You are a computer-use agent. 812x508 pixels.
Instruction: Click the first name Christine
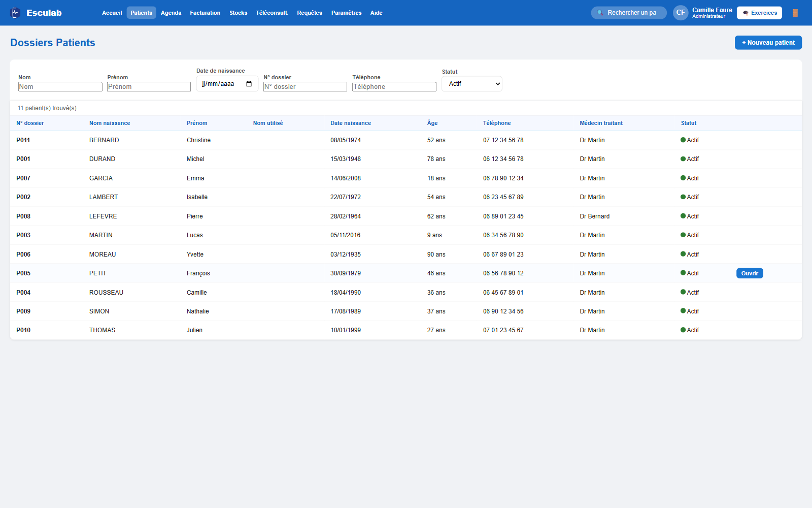click(x=198, y=140)
